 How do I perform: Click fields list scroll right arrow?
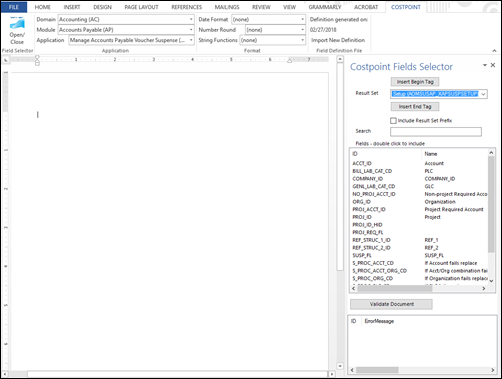[484, 289]
